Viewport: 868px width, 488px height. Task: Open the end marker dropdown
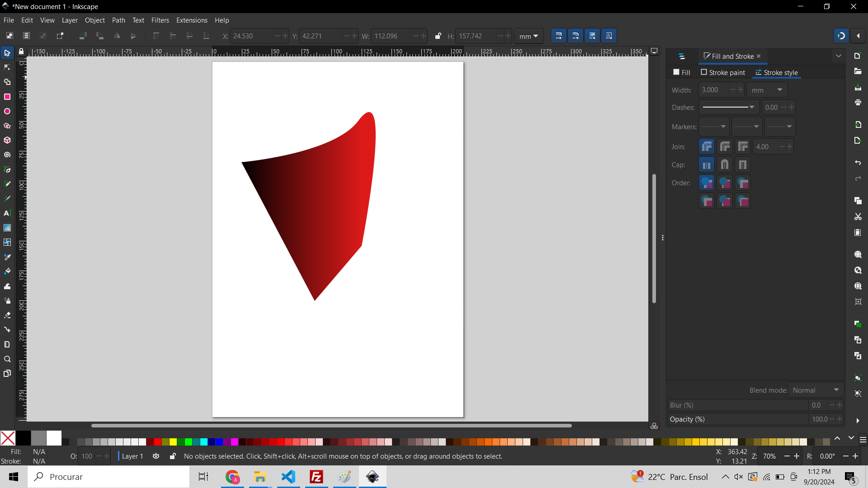[x=779, y=127]
